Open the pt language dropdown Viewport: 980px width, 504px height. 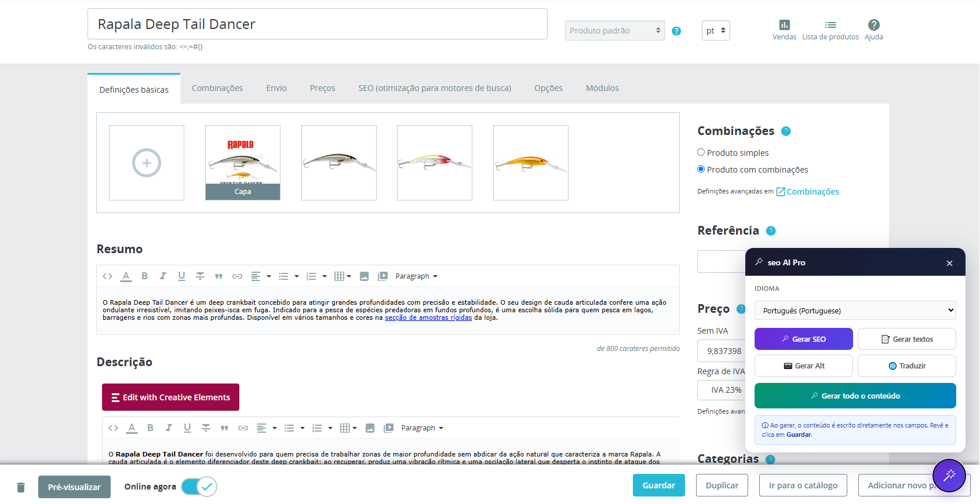click(716, 31)
